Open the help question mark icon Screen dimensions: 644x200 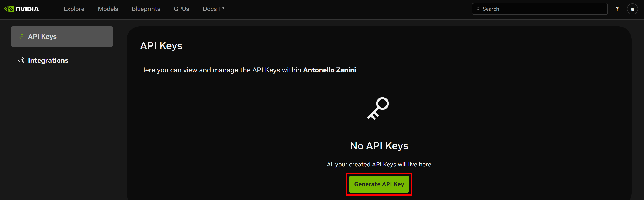pyautogui.click(x=617, y=9)
